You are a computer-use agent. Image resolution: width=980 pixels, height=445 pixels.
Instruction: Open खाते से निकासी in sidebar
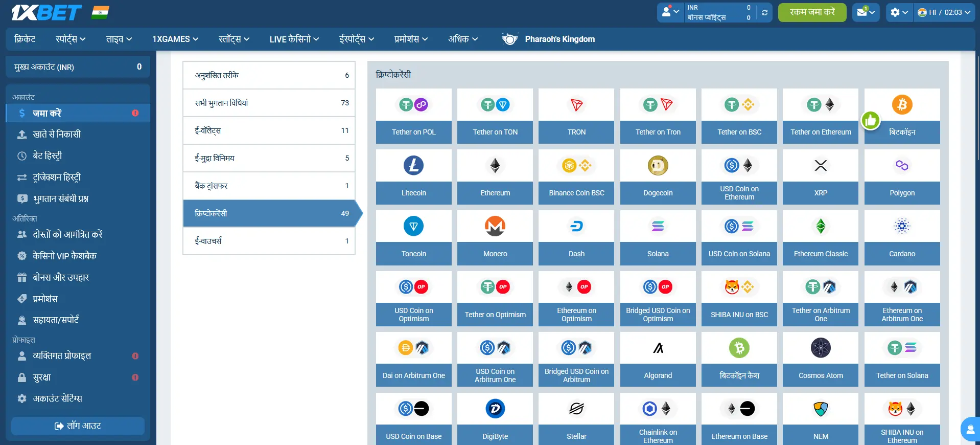(57, 135)
